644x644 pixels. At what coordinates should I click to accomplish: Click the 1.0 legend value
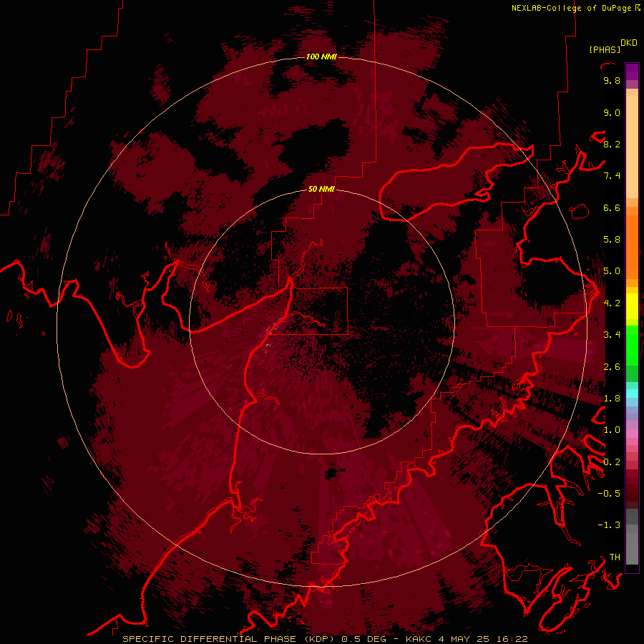612,430
